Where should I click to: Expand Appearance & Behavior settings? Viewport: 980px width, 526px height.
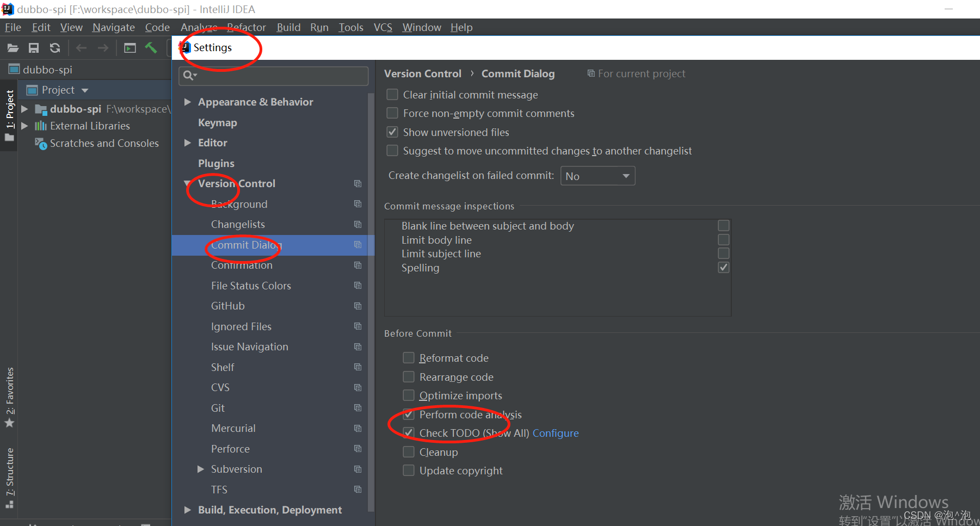pos(187,102)
